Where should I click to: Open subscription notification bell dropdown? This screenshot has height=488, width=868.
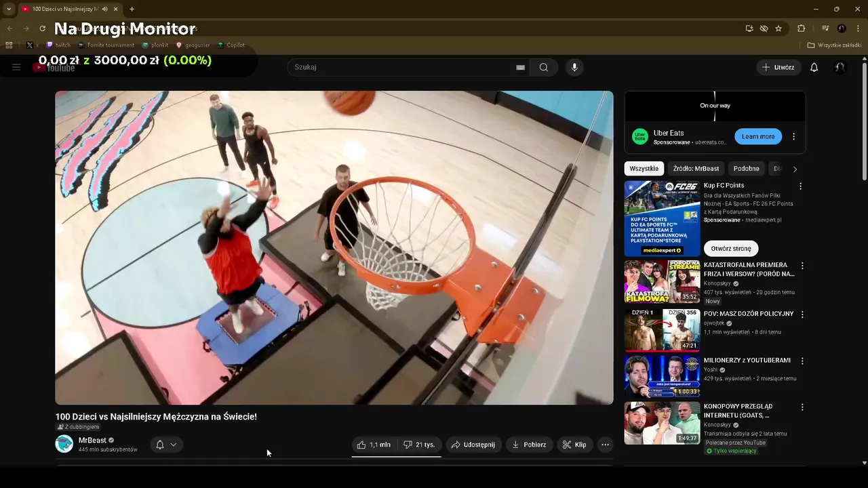click(166, 445)
